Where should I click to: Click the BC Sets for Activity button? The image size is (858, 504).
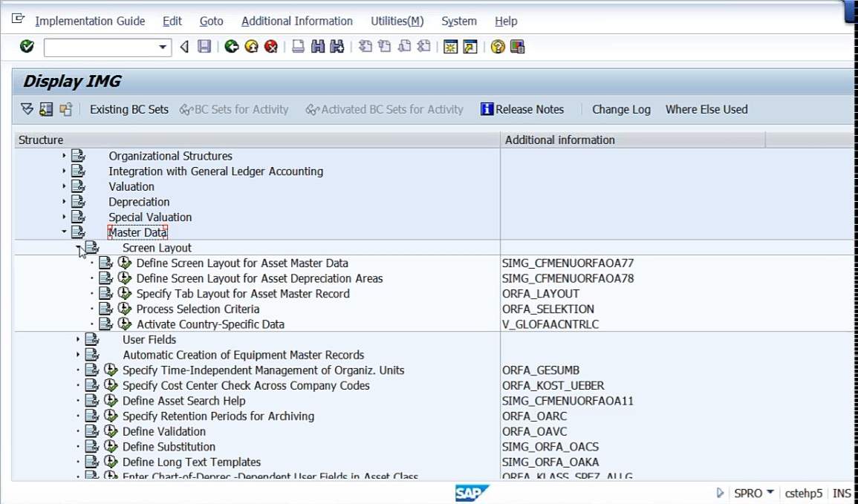234,109
